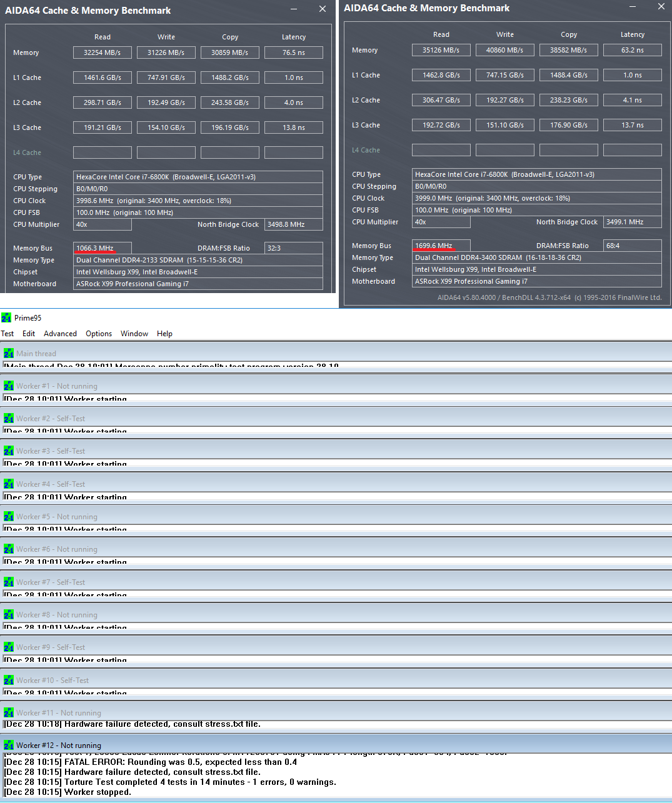The width and height of the screenshot is (672, 803).
Task: Click DRAM:FSB Ratio 32:3 value in left AIDA64
Action: click(x=294, y=248)
